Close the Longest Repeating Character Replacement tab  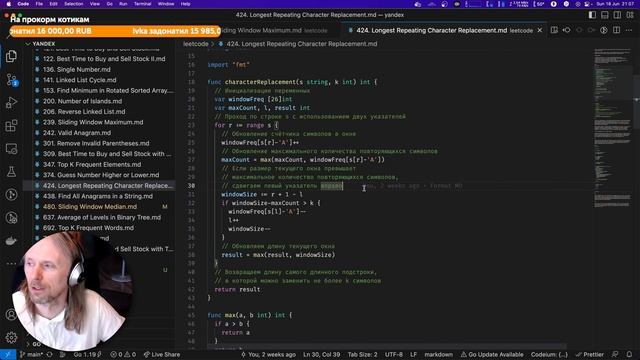540,30
